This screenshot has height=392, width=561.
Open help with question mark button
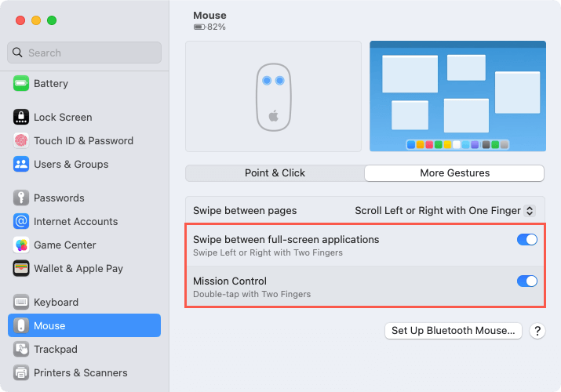click(x=537, y=331)
